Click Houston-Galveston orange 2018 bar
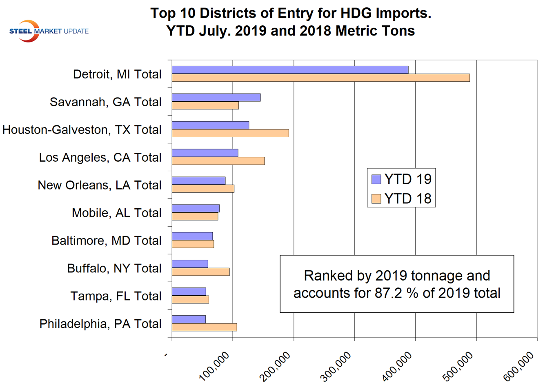This screenshot has height=392, width=543. coord(230,133)
